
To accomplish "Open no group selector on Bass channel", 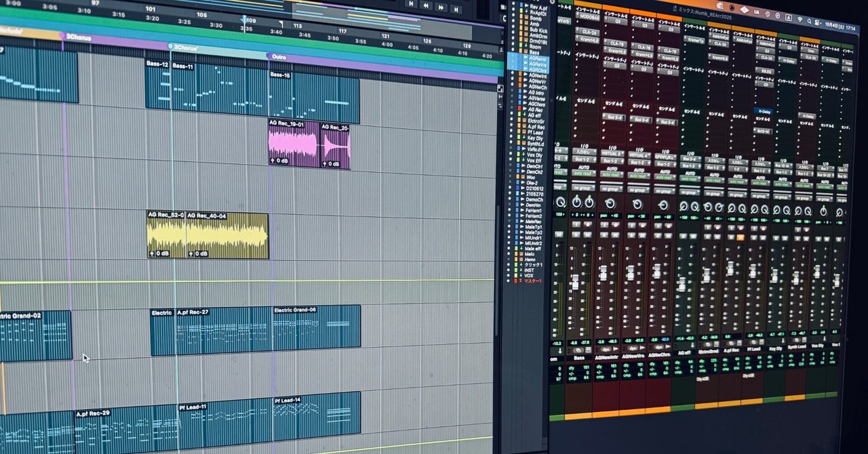I will [583, 188].
